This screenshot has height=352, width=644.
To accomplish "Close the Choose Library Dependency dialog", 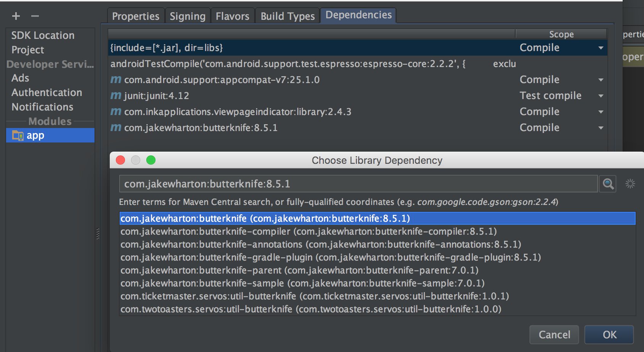I will 120,160.
